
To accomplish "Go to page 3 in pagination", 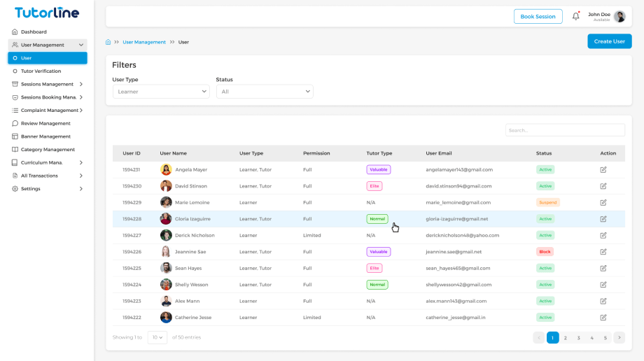I will 579,338.
